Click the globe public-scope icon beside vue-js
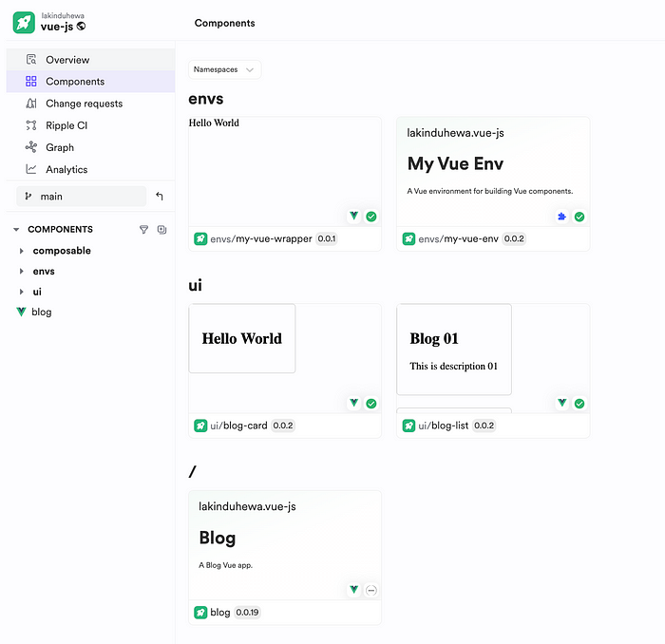This screenshot has width=665, height=644. point(81,27)
